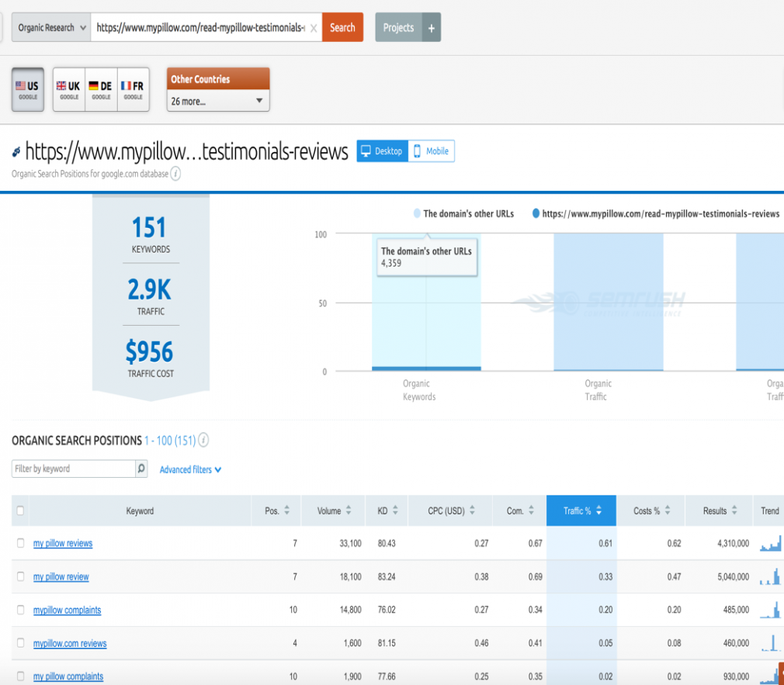Select FR Google database

pyautogui.click(x=133, y=89)
